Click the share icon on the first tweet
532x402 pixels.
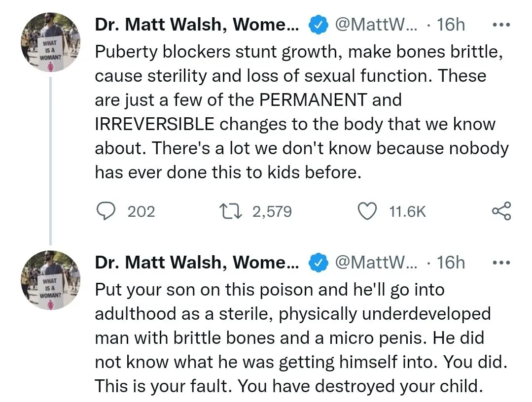501,211
